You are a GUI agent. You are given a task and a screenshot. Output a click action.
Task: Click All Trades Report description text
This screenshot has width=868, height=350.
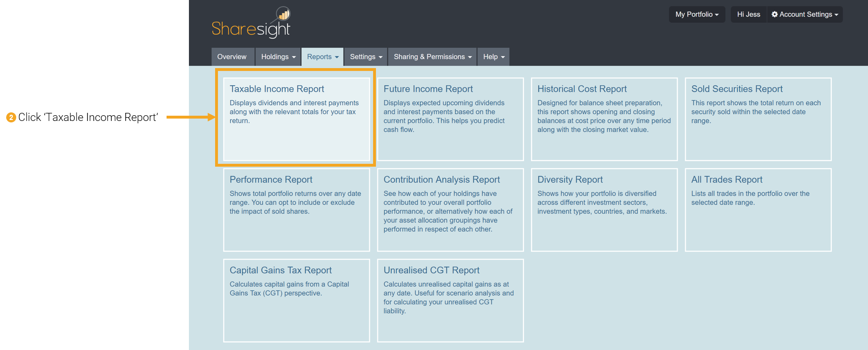(x=750, y=198)
